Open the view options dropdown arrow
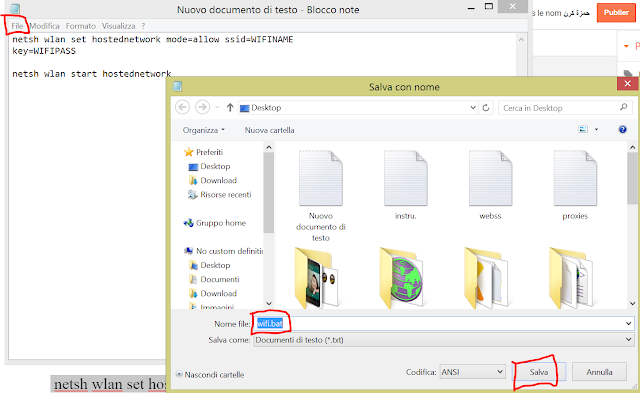The image size is (640, 393). pos(596,130)
